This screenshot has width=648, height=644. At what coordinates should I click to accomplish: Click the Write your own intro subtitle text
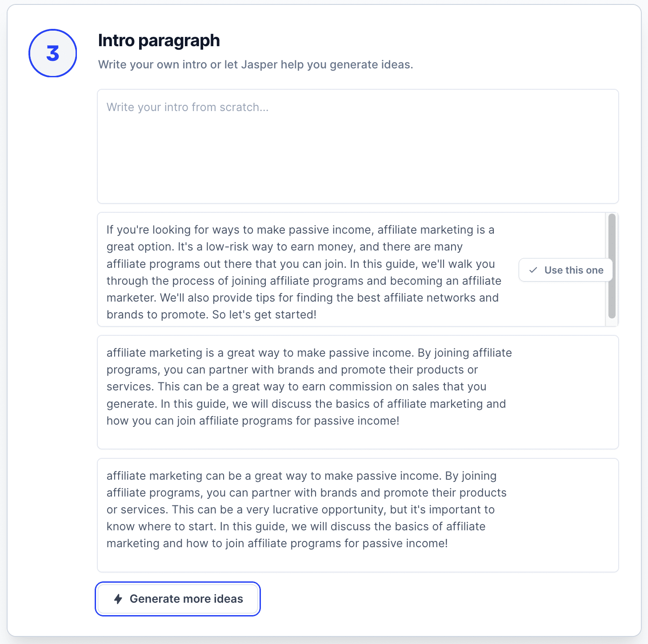[x=256, y=65]
